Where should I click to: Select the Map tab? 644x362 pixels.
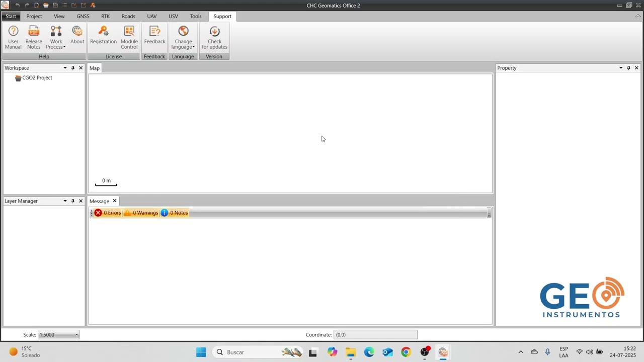pos(95,68)
